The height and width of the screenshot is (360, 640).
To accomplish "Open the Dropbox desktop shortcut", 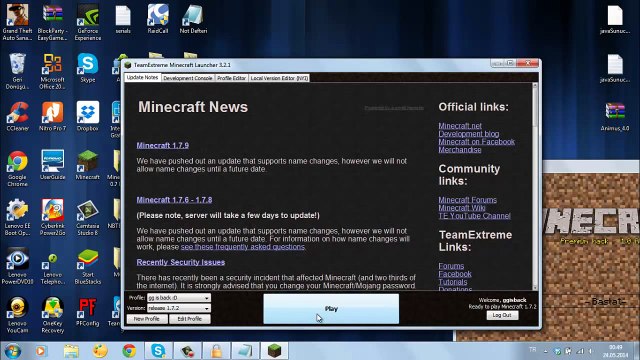I will click(x=88, y=116).
